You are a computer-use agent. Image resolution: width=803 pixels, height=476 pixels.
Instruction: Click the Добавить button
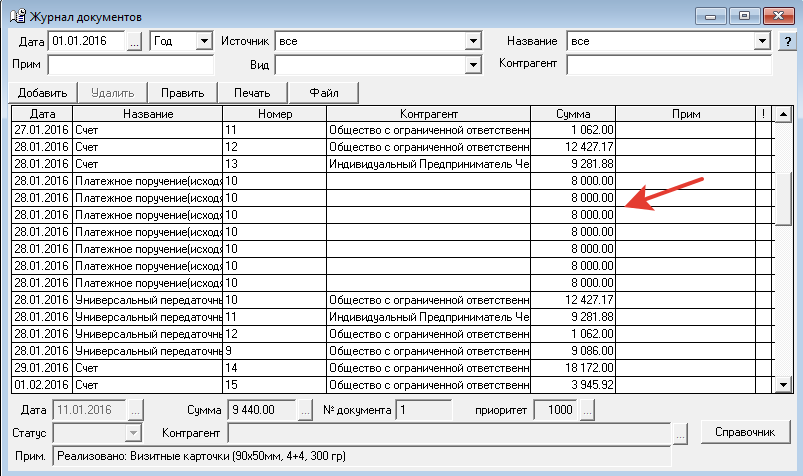coord(42,93)
